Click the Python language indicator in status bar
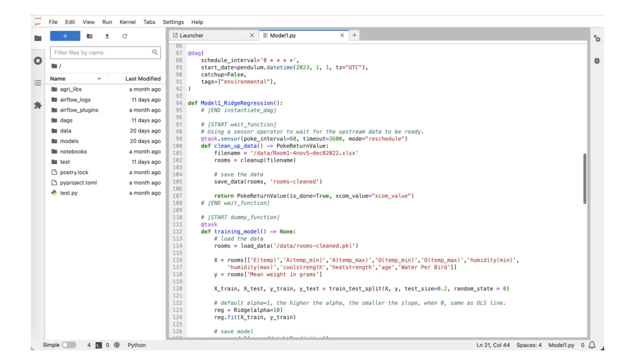 137,345
